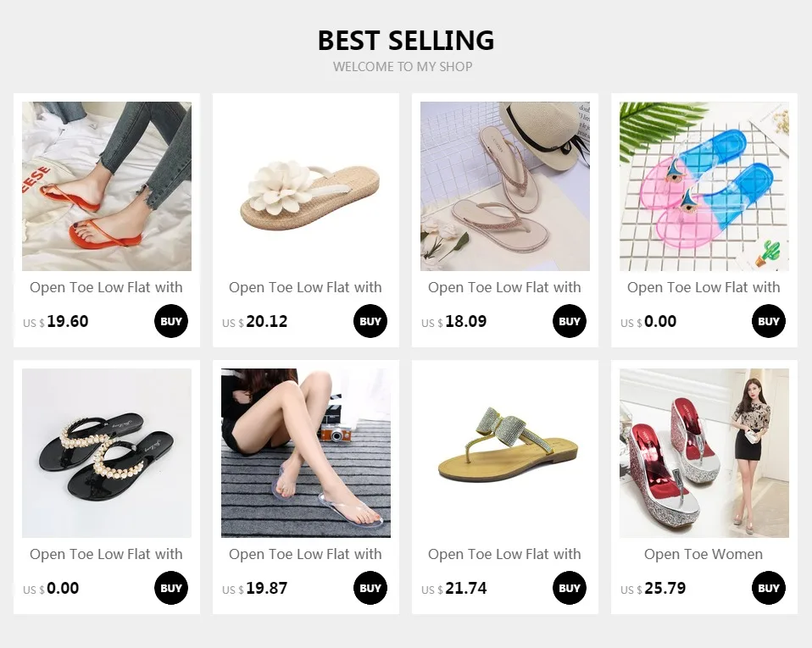Click the title under the orange flip-flops
The width and height of the screenshot is (812, 648).
pos(106,287)
